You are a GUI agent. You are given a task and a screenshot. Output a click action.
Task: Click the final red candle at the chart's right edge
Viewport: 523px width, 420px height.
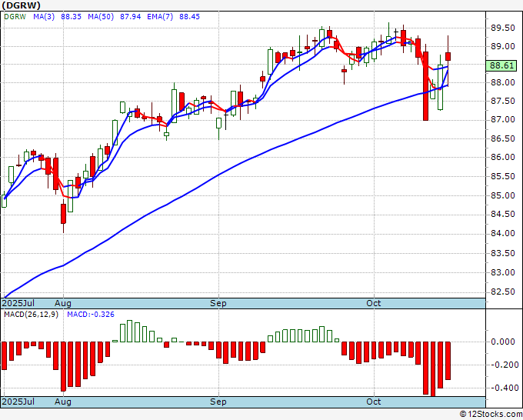coord(448,56)
